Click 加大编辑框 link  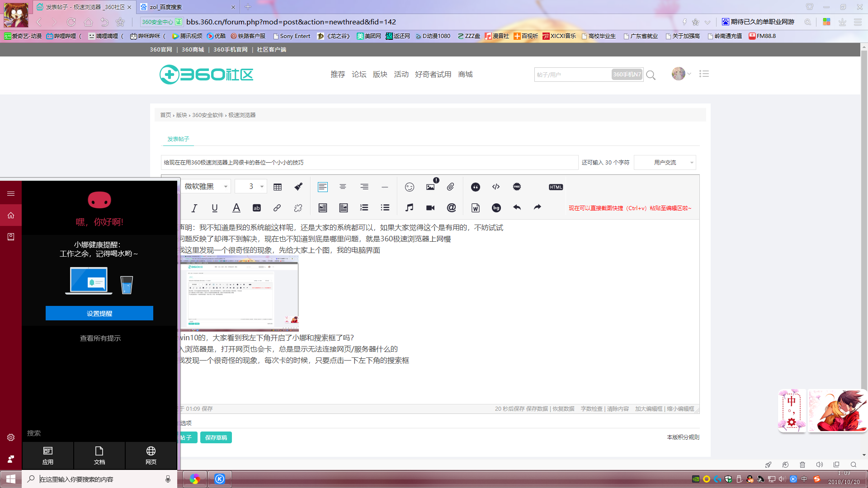point(649,409)
